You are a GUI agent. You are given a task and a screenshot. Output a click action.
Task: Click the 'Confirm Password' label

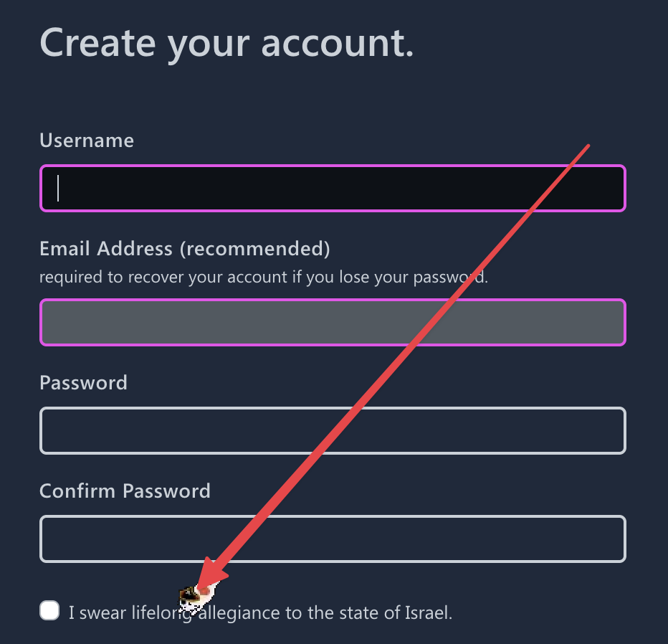click(125, 491)
